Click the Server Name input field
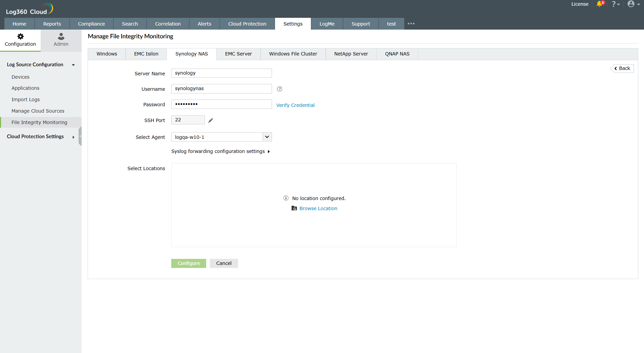 coord(222,73)
